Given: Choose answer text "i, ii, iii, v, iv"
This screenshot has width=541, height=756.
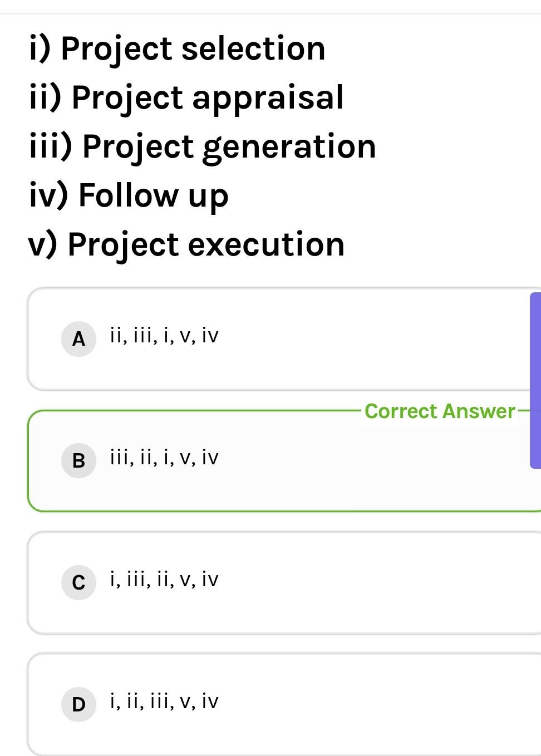Looking at the screenshot, I should click(x=164, y=702).
